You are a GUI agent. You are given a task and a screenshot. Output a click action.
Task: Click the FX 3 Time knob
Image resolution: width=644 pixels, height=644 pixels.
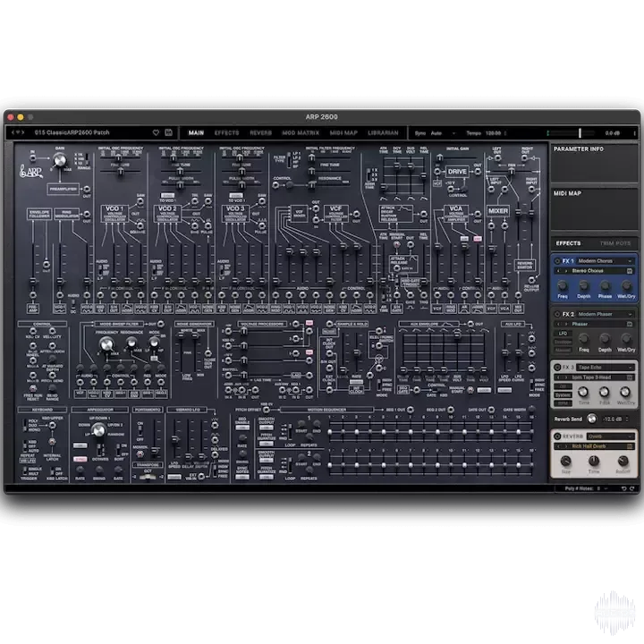point(583,392)
